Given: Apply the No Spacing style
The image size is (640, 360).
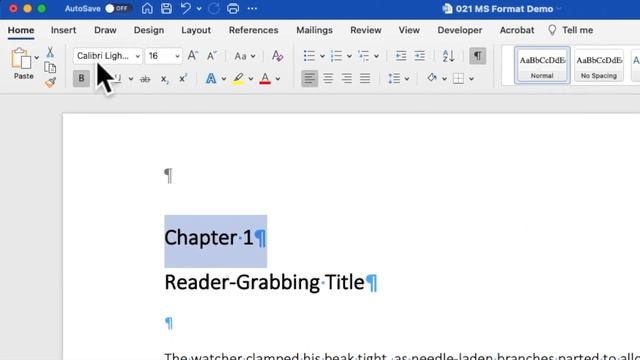Looking at the screenshot, I should click(599, 65).
